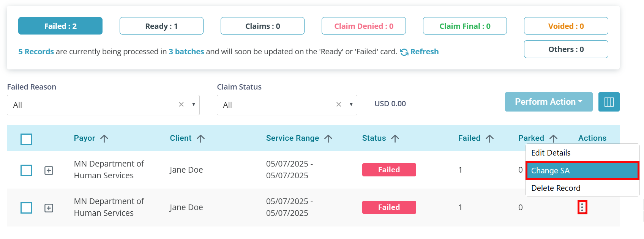
Task: Switch to the Ready : 1 card
Action: tap(161, 26)
